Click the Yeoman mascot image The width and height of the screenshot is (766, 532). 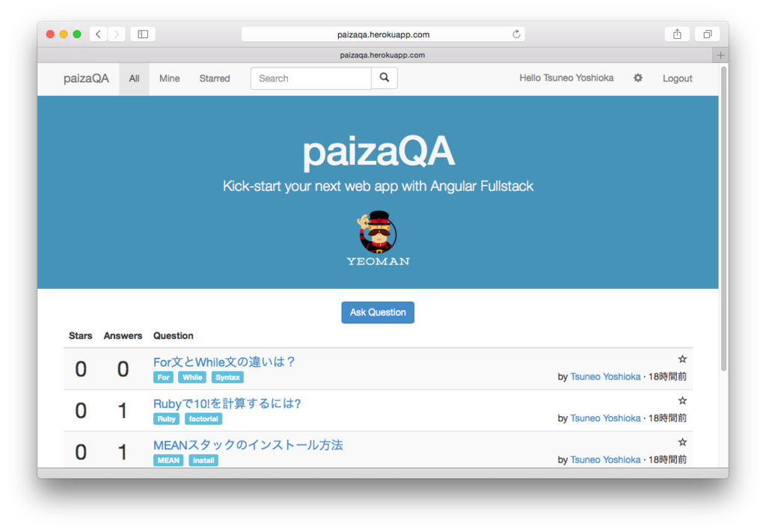click(378, 239)
